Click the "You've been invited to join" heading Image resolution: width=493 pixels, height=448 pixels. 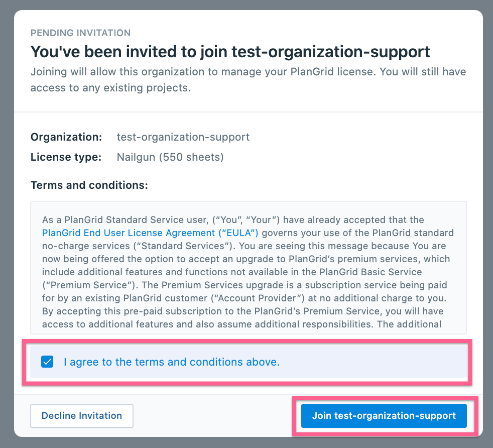click(230, 52)
